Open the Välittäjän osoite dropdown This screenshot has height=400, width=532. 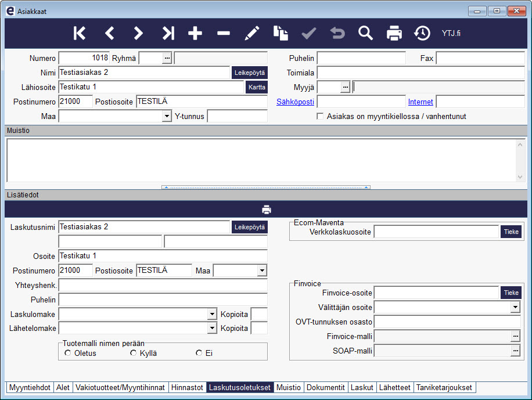tap(515, 307)
